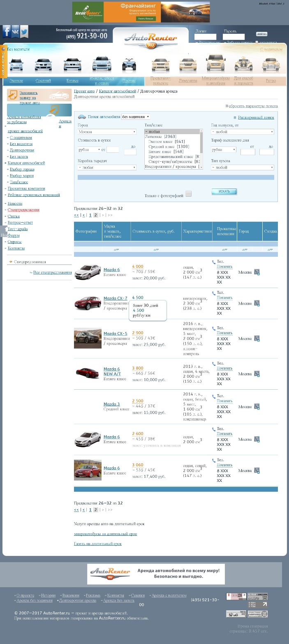The image size is (289, 644).
Task: Click the Пароль input field
Action: coord(234,37)
